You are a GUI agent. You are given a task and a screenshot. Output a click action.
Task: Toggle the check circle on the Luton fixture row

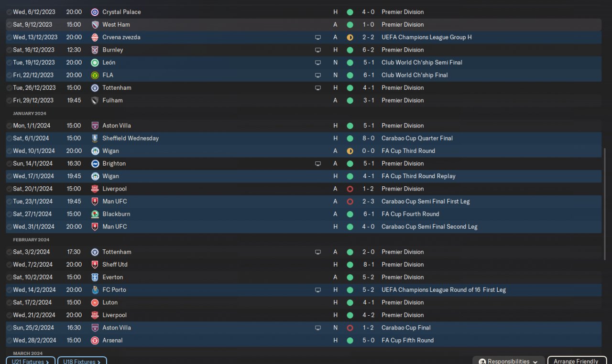point(9,303)
